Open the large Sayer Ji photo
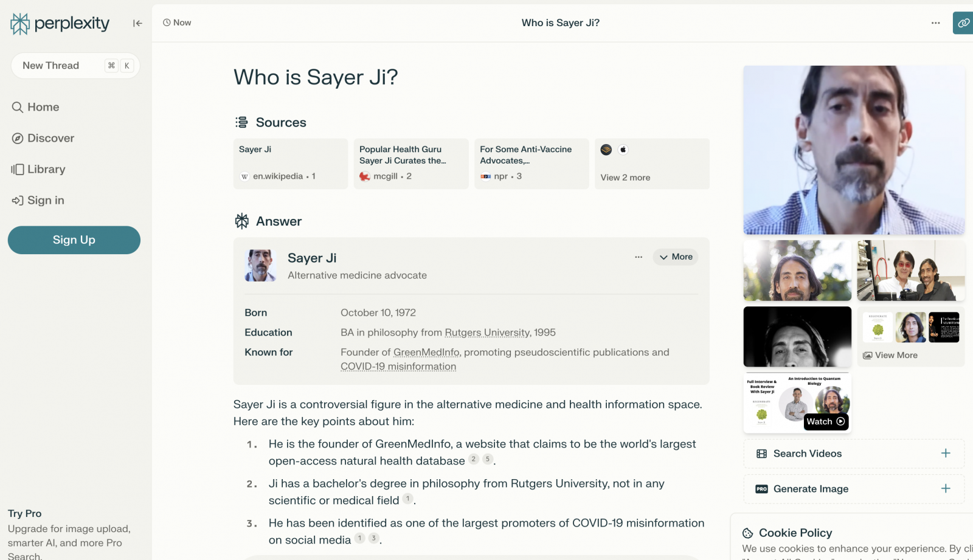 coord(854,150)
